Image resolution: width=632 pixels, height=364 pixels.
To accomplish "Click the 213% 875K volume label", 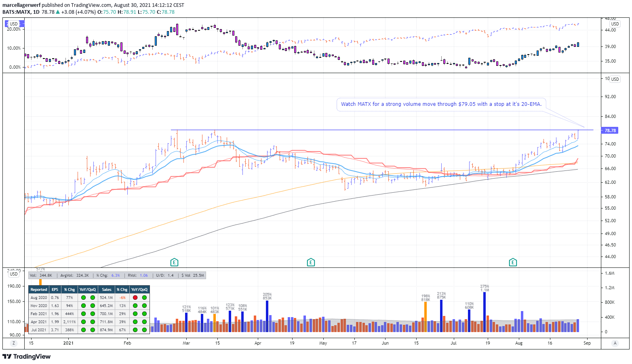I will (441, 296).
